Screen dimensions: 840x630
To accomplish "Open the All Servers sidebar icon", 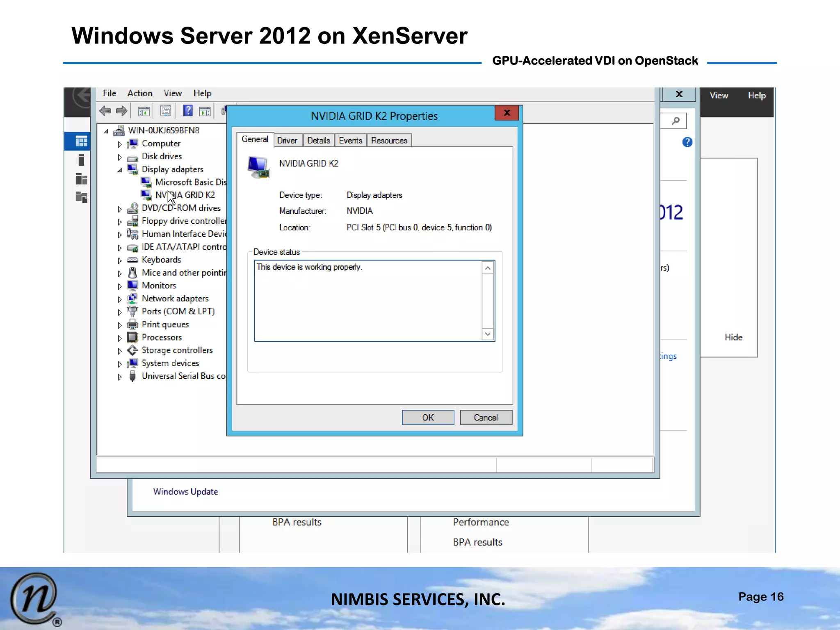I will coord(81,179).
